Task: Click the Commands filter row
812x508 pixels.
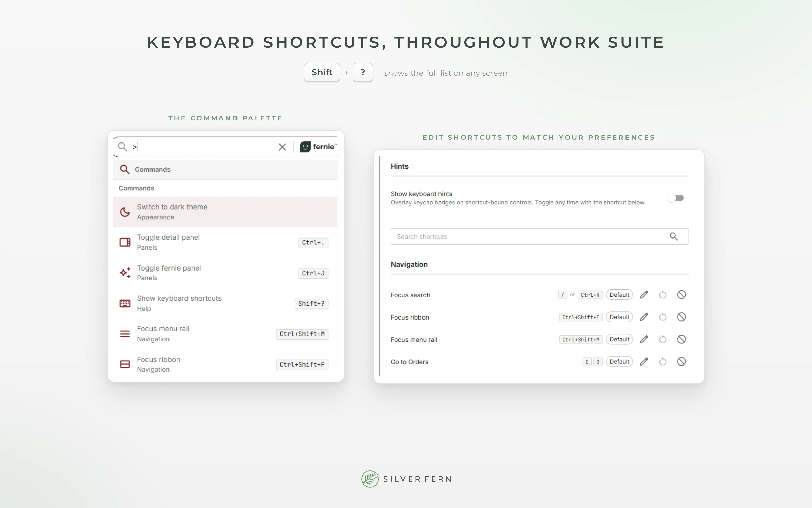Action: (225, 169)
